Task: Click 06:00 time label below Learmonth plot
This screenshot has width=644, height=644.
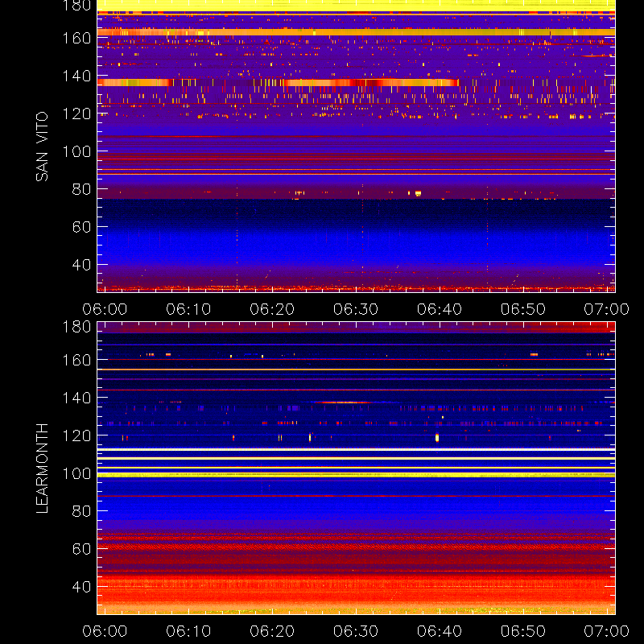Action: (x=105, y=631)
